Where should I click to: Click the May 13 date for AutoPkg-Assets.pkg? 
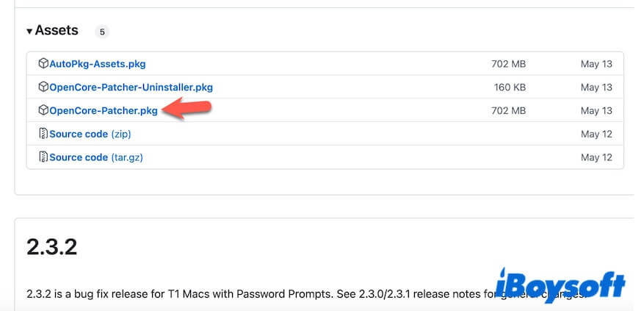[596, 64]
